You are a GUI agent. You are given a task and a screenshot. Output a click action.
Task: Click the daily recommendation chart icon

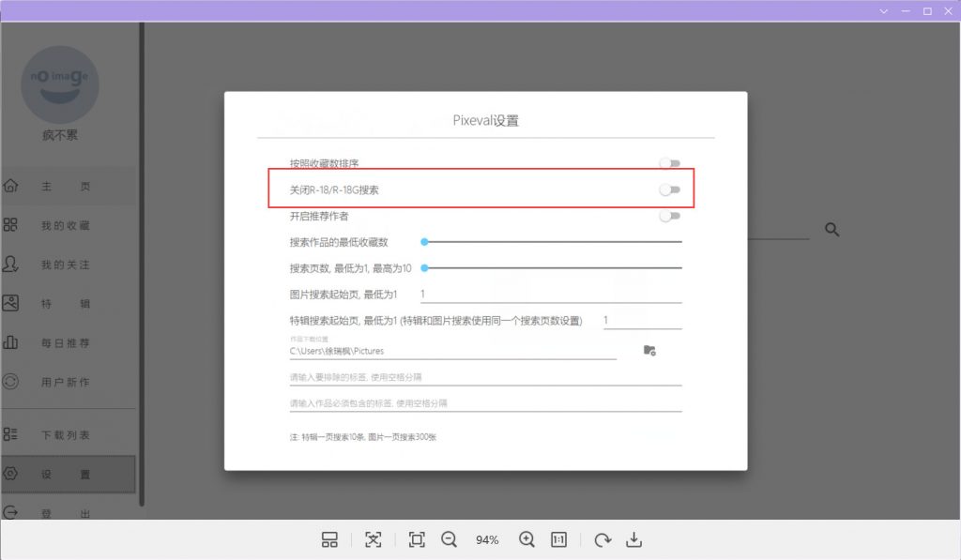[10, 342]
